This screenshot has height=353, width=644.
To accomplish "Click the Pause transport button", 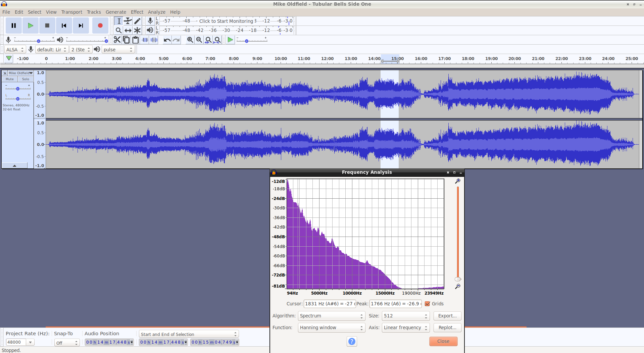I will (14, 26).
